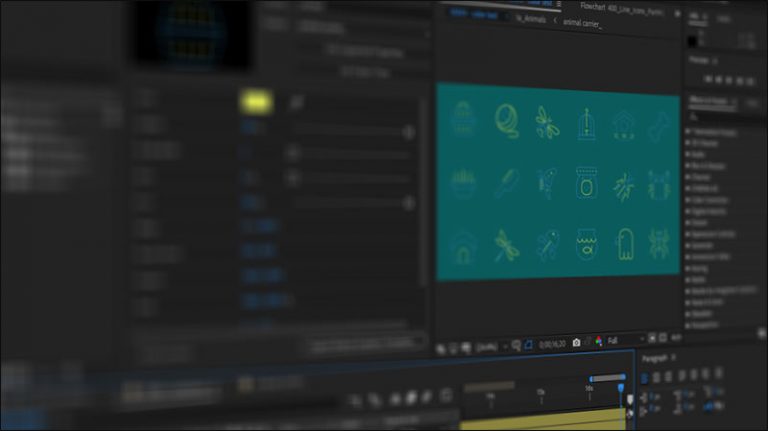Select center align text in Paragraph panel
The width and height of the screenshot is (768, 431).
(656, 377)
